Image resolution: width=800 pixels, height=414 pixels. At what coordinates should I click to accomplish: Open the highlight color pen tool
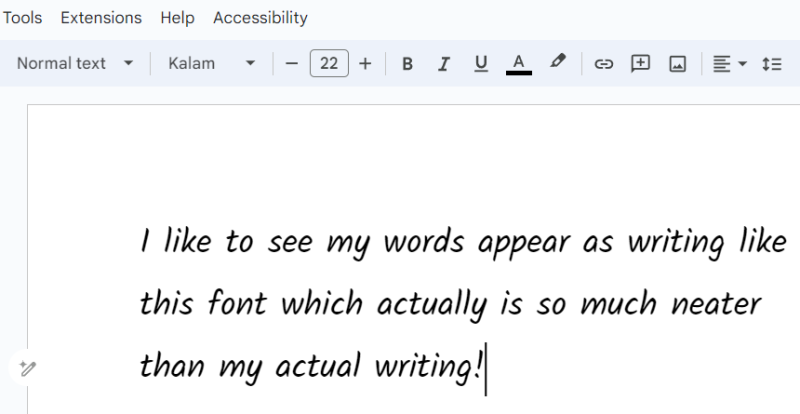[558, 62]
